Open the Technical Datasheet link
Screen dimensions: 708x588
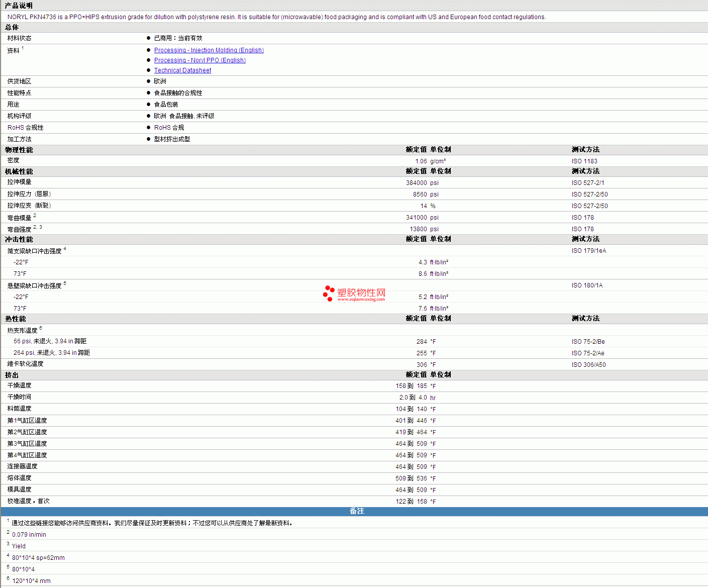pos(182,70)
